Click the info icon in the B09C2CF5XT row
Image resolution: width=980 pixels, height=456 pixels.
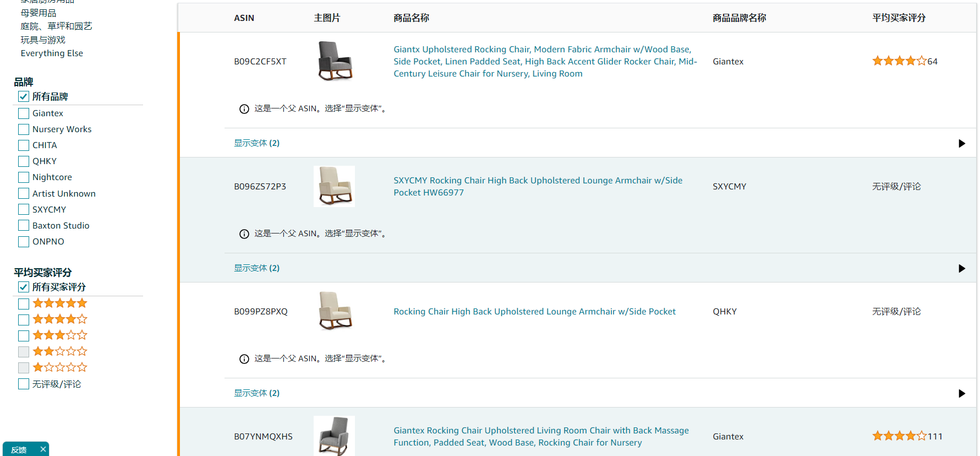tap(244, 109)
